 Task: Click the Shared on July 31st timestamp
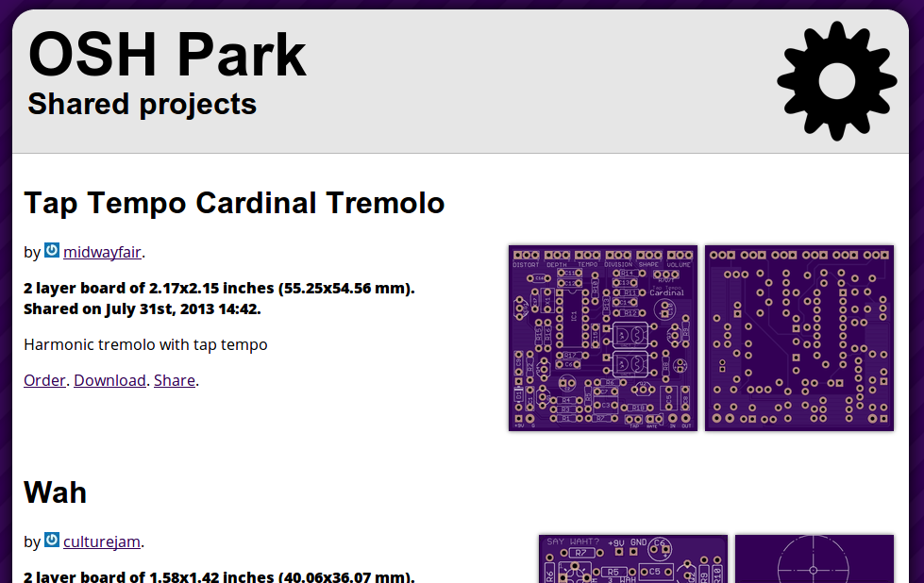[x=143, y=308]
